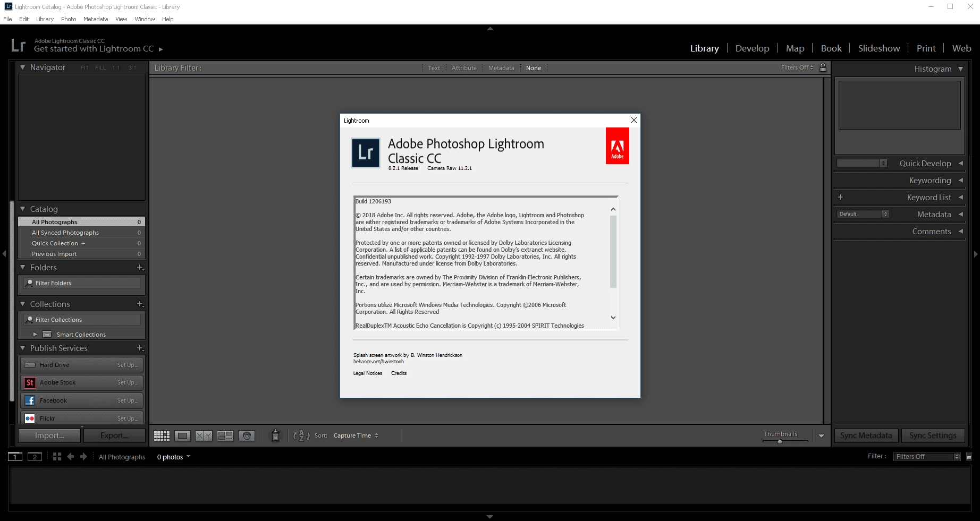Image resolution: width=980 pixels, height=521 pixels.
Task: Click the Lr logo in About dialog
Action: (x=366, y=153)
